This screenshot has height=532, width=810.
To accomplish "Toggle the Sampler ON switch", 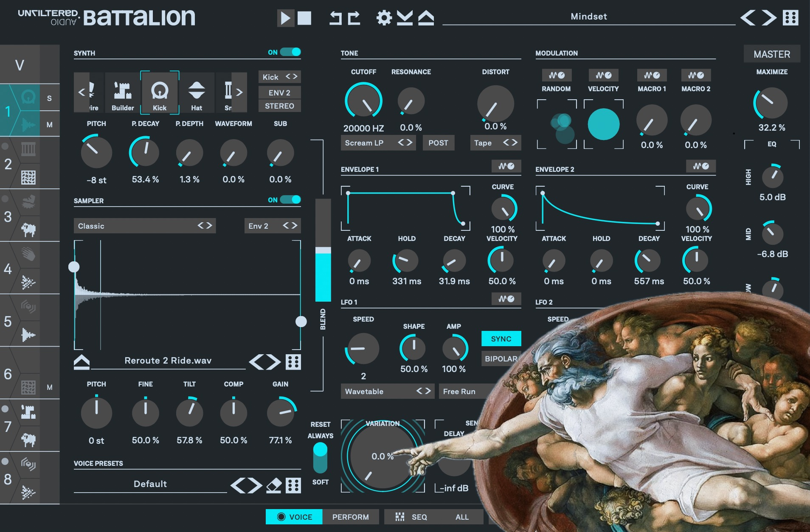I will [290, 200].
